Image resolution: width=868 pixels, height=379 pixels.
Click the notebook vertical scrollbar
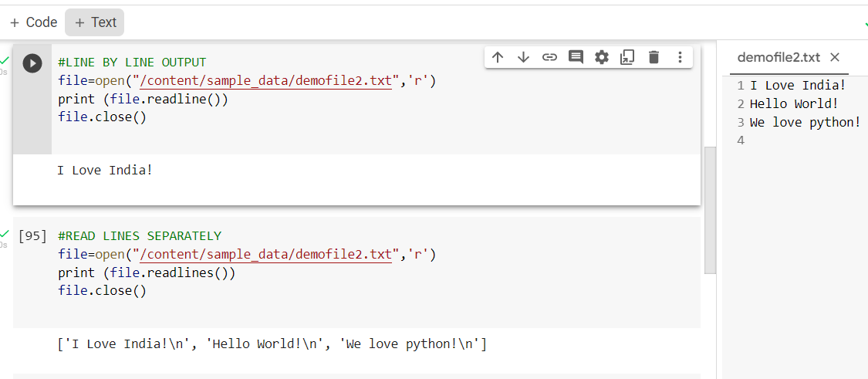(x=710, y=210)
